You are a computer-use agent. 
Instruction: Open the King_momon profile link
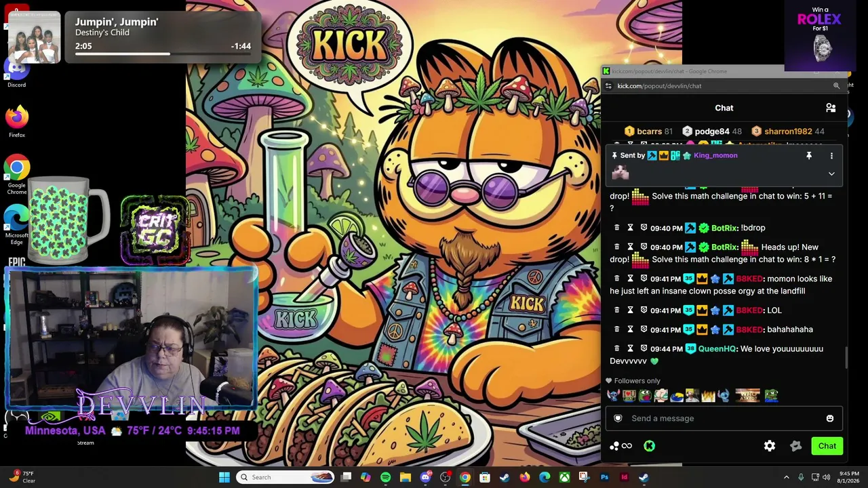pyautogui.click(x=715, y=155)
